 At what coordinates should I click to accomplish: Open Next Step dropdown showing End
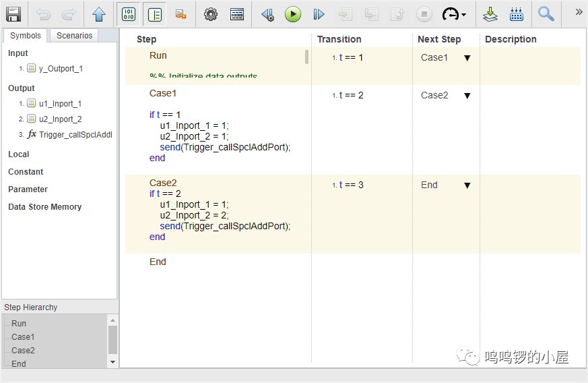click(467, 185)
